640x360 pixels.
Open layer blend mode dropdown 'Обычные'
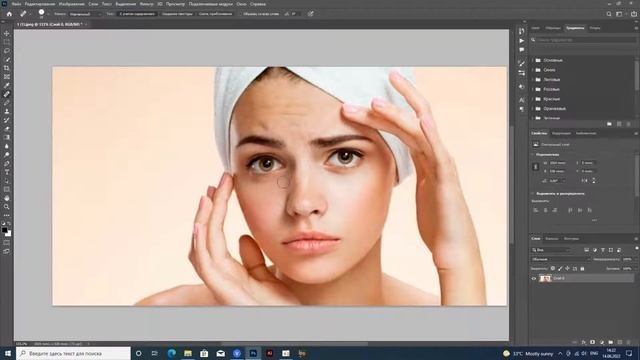tap(560, 259)
